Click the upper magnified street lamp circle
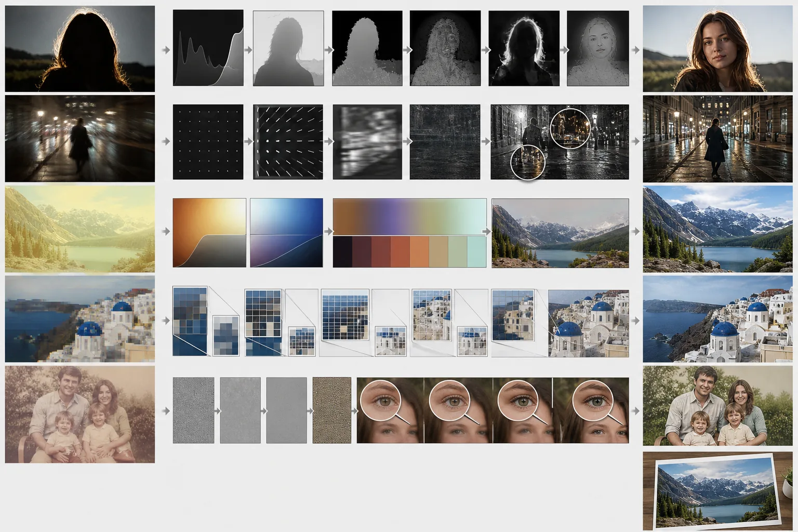Screen dimensions: 798x532 [570, 128]
